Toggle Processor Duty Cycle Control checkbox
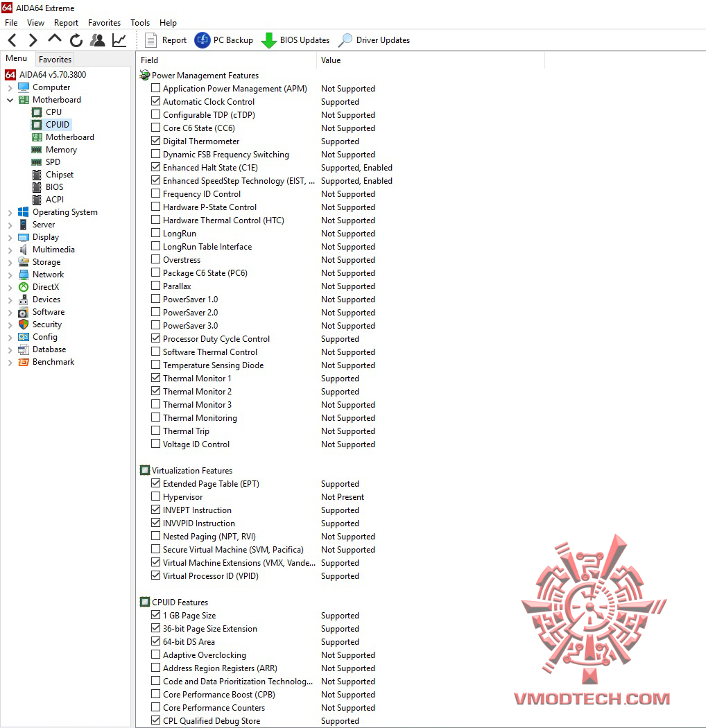Viewport: 706px width, 728px height. 155,338
